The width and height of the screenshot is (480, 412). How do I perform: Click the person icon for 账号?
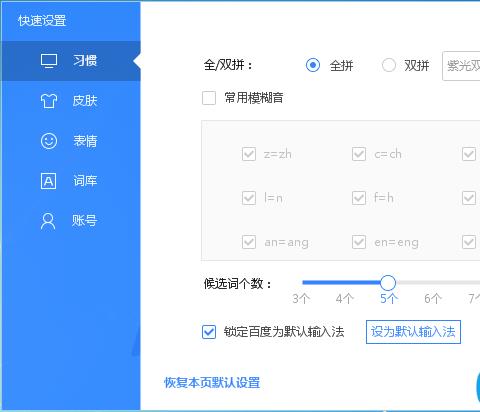(x=48, y=221)
